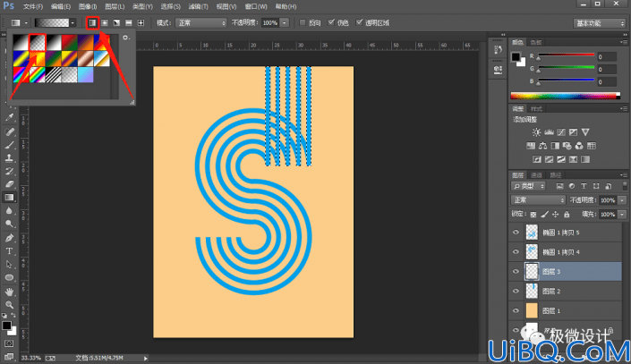
Task: Add a Color Balance adjustment
Action: tap(543, 146)
